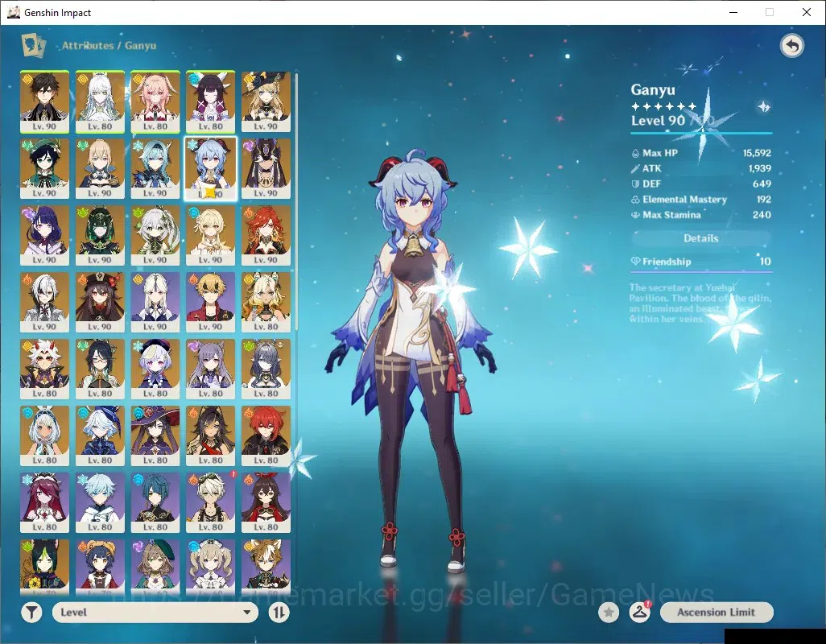
Task: Pick Dehya from the grid
Action: (x=211, y=436)
